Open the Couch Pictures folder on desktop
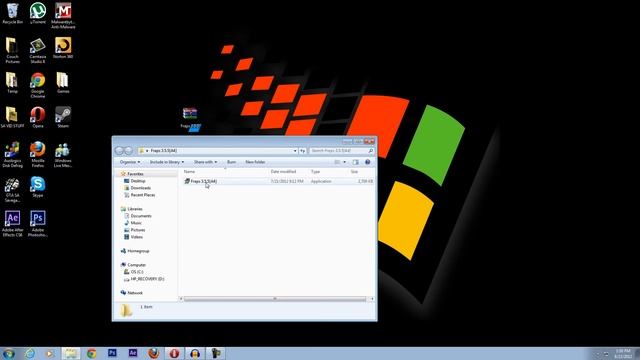The width and height of the screenshot is (640, 360). point(12,50)
